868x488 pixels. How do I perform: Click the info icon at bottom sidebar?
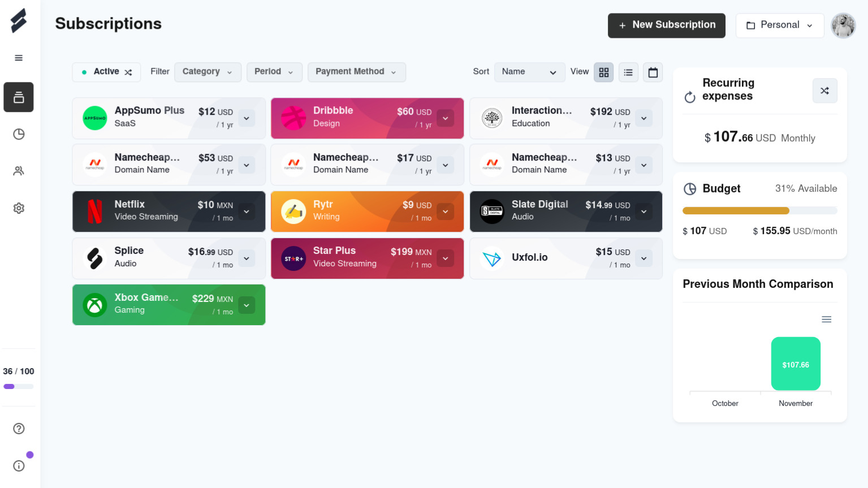pos(18,465)
